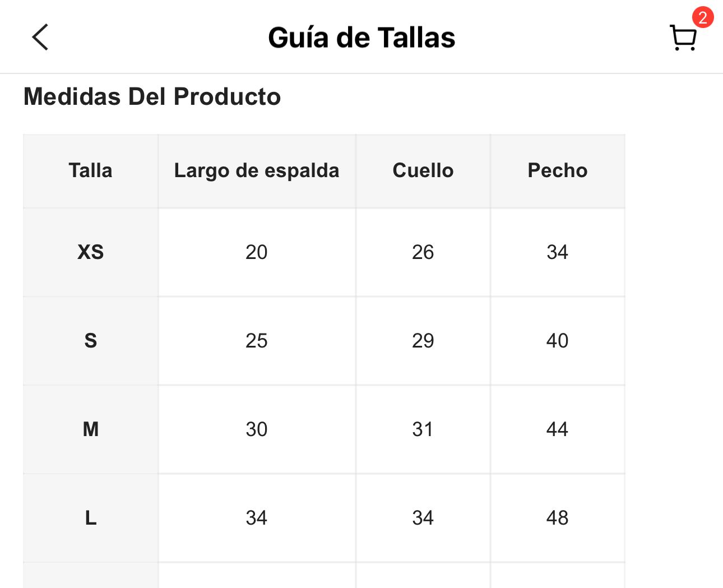Tap M chest value 44
723x588 pixels.
point(558,429)
